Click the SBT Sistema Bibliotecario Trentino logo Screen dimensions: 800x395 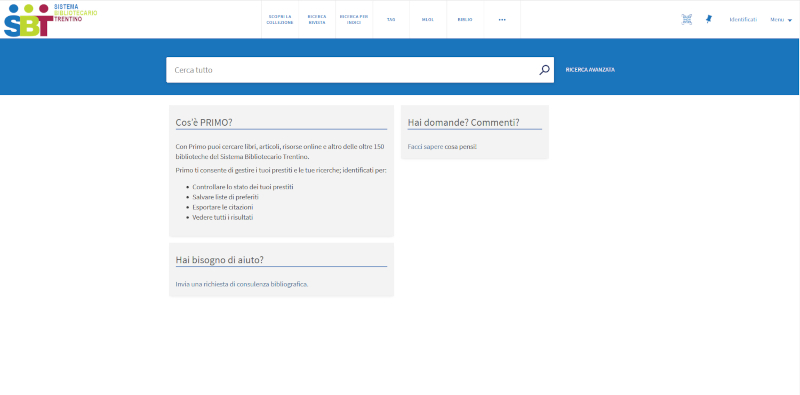pyautogui.click(x=50, y=19)
